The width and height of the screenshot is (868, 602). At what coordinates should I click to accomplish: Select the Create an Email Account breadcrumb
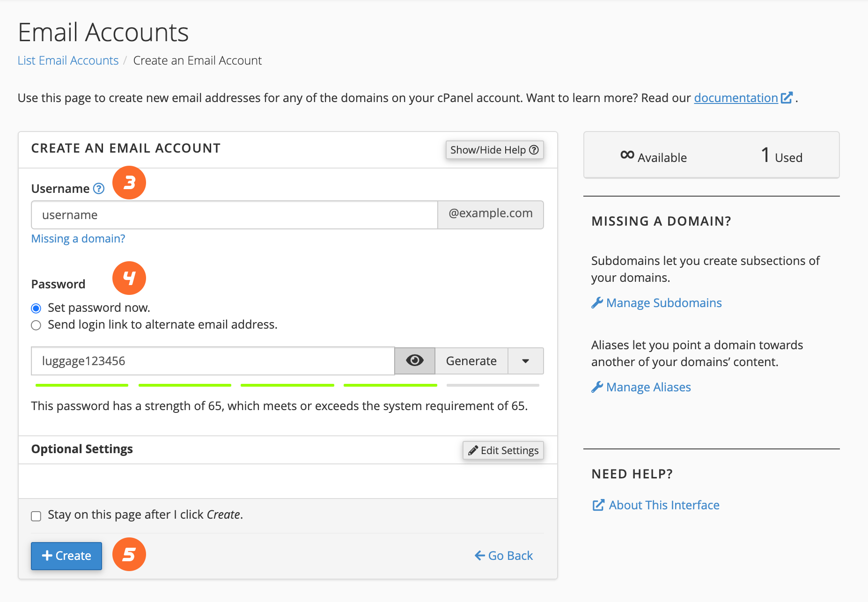(x=197, y=60)
